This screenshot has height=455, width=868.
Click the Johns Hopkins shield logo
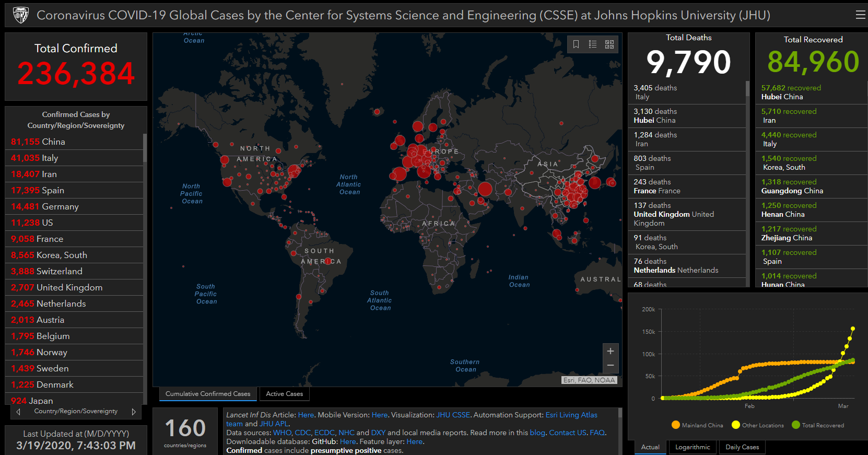click(21, 15)
